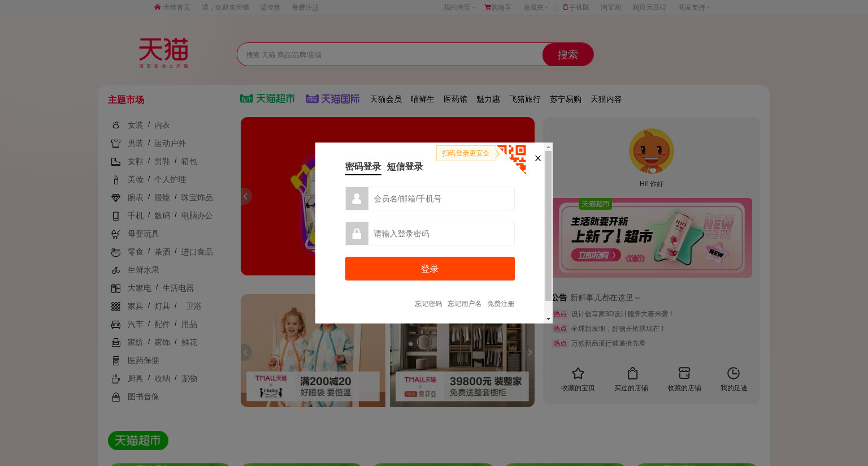Open 我的足迹 clock icon

click(734, 373)
